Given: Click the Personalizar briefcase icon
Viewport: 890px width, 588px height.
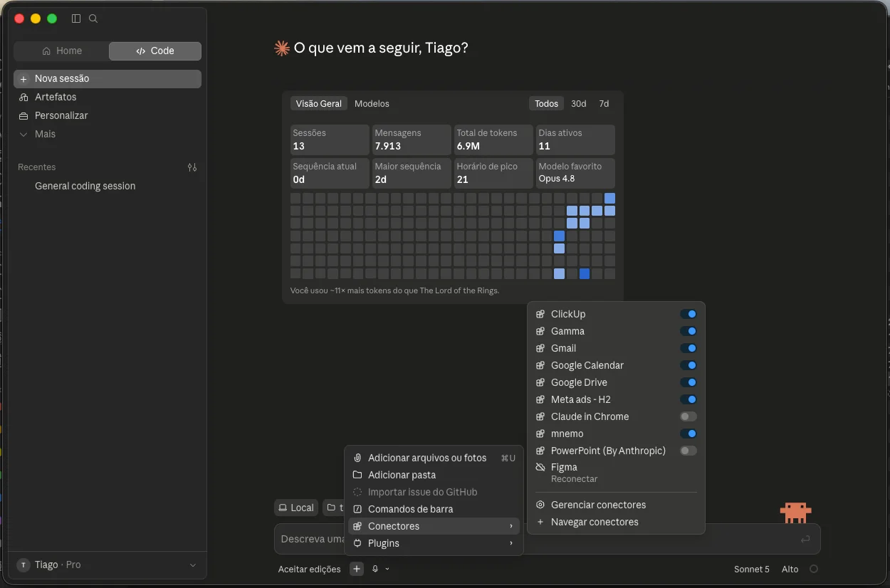Looking at the screenshot, I should [23, 116].
